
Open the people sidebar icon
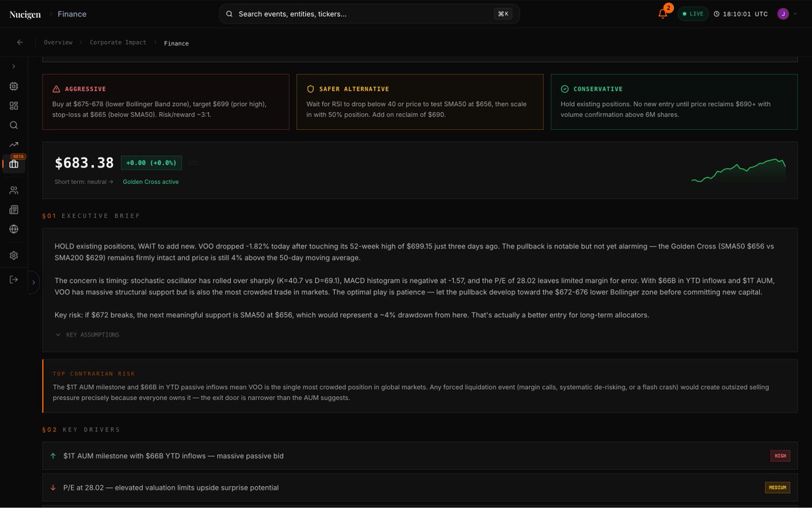click(14, 191)
